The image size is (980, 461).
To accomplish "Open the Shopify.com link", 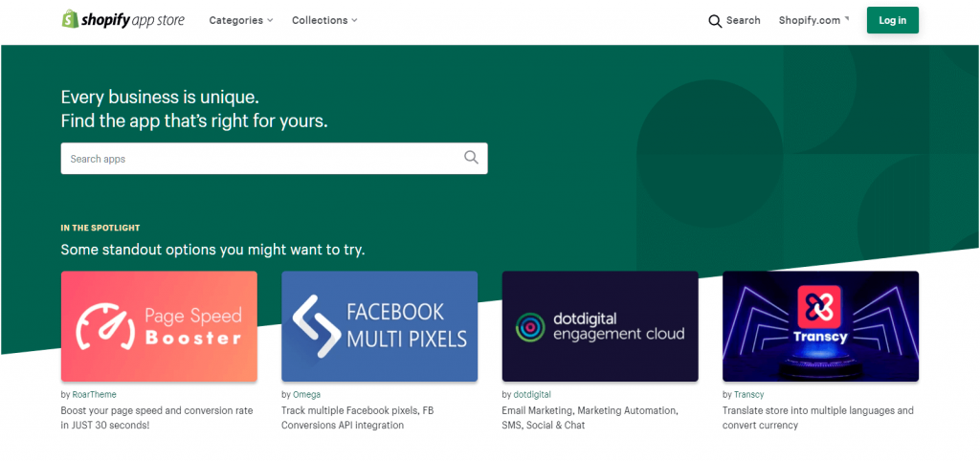I will pyautogui.click(x=810, y=20).
